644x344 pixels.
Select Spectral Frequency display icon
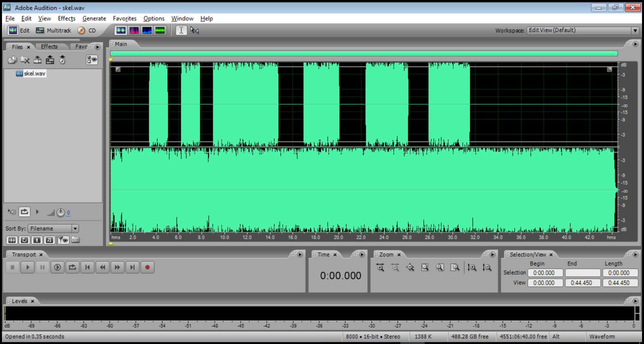pyautogui.click(x=134, y=30)
